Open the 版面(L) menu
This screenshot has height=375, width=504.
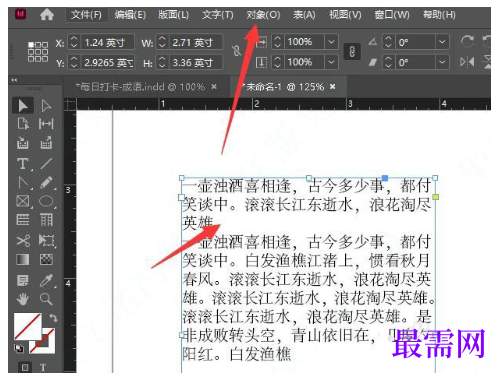[x=174, y=15]
